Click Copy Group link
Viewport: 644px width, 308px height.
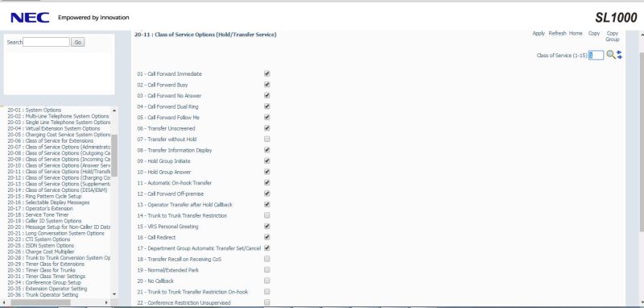[x=612, y=36]
